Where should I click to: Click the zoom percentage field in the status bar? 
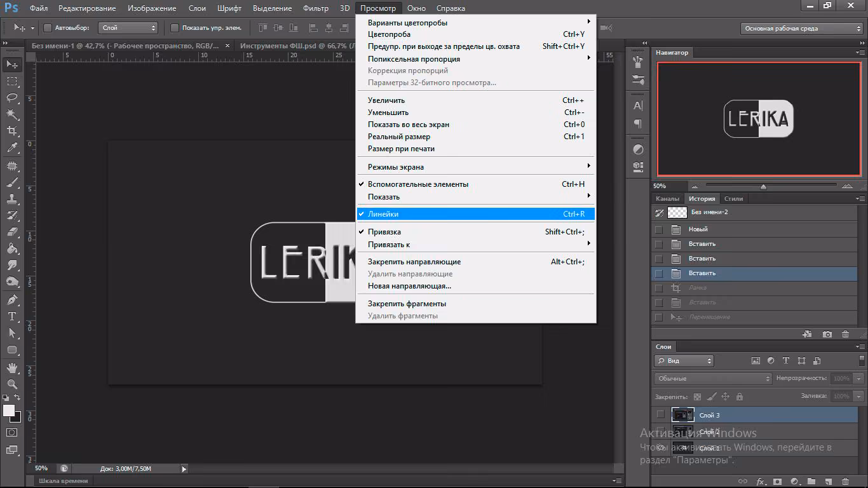click(x=42, y=468)
